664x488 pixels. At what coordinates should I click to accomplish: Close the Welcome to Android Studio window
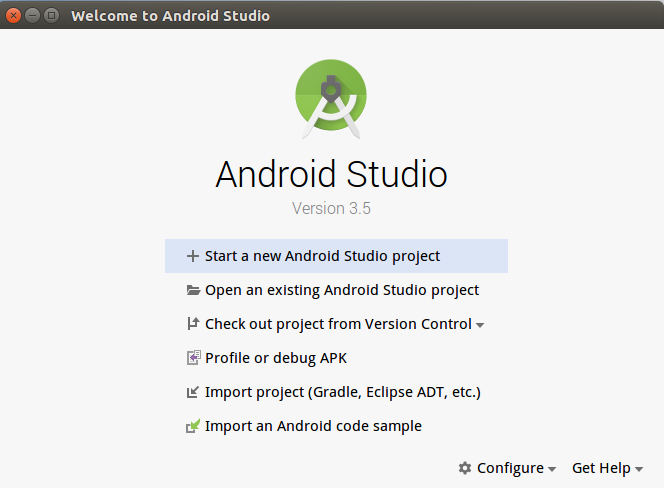(14, 16)
